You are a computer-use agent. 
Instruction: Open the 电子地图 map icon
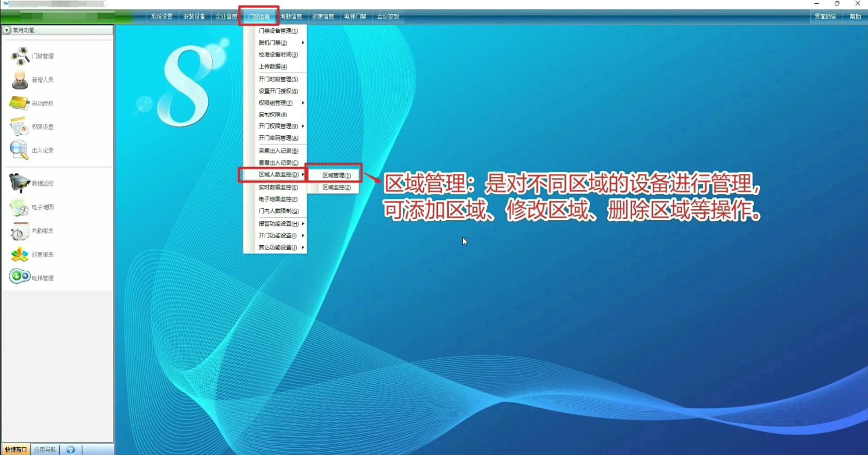(19, 207)
